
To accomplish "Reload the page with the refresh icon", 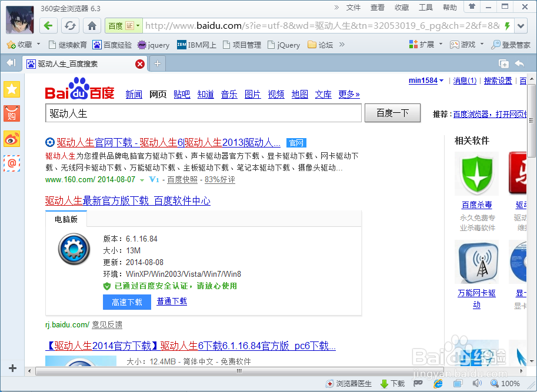I will (x=70, y=26).
